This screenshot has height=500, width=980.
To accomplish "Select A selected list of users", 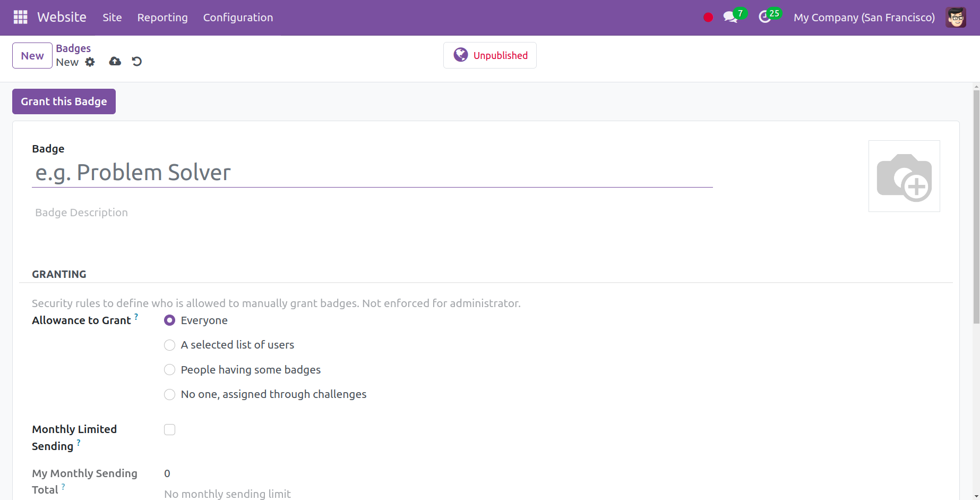I will pyautogui.click(x=170, y=345).
